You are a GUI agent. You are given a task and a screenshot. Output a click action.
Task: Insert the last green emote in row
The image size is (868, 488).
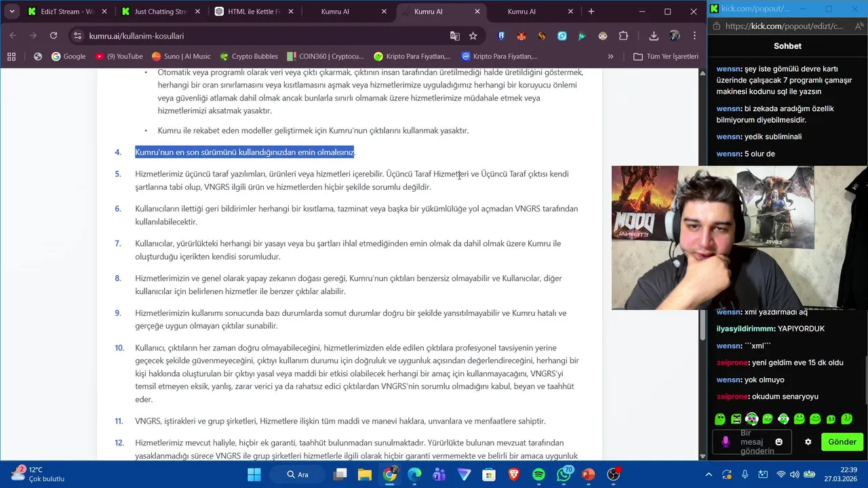click(x=847, y=419)
